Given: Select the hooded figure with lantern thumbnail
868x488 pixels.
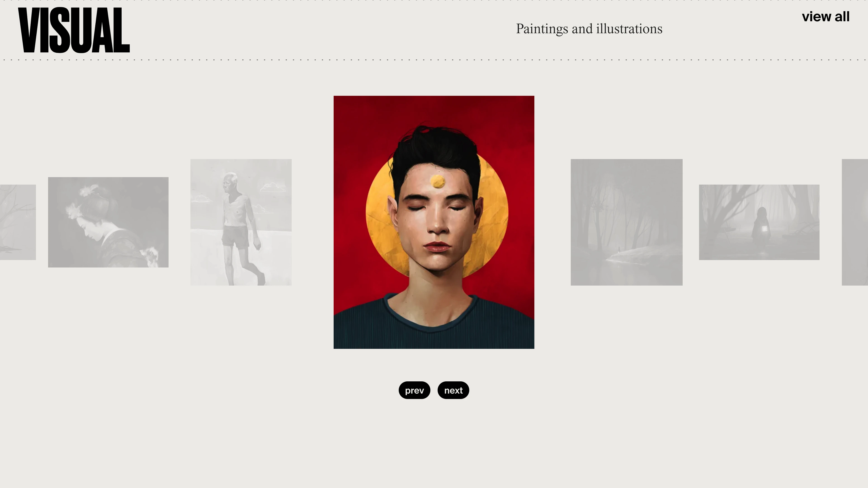Looking at the screenshot, I should tap(759, 222).
